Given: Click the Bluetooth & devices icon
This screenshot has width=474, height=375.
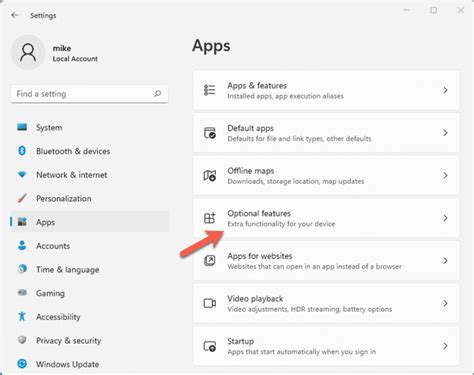Looking at the screenshot, I should [22, 151].
